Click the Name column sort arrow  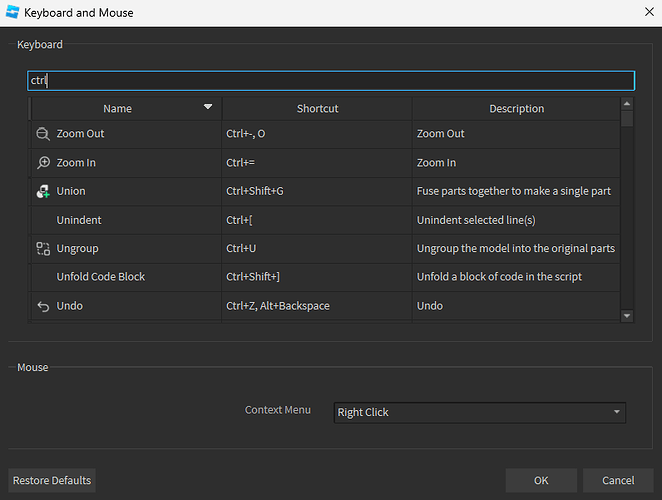pos(208,106)
